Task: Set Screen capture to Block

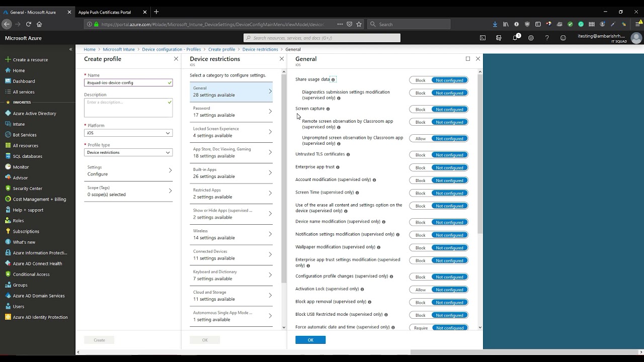Action: [x=420, y=109]
